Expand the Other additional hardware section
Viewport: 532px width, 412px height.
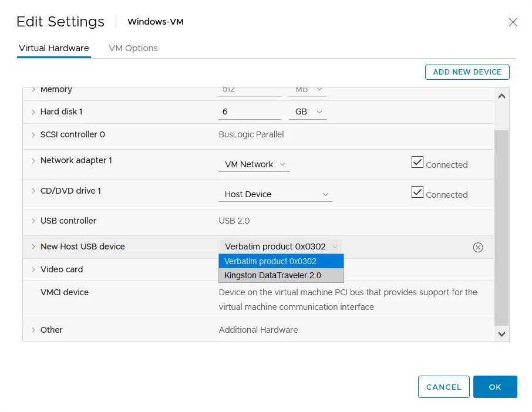33,330
